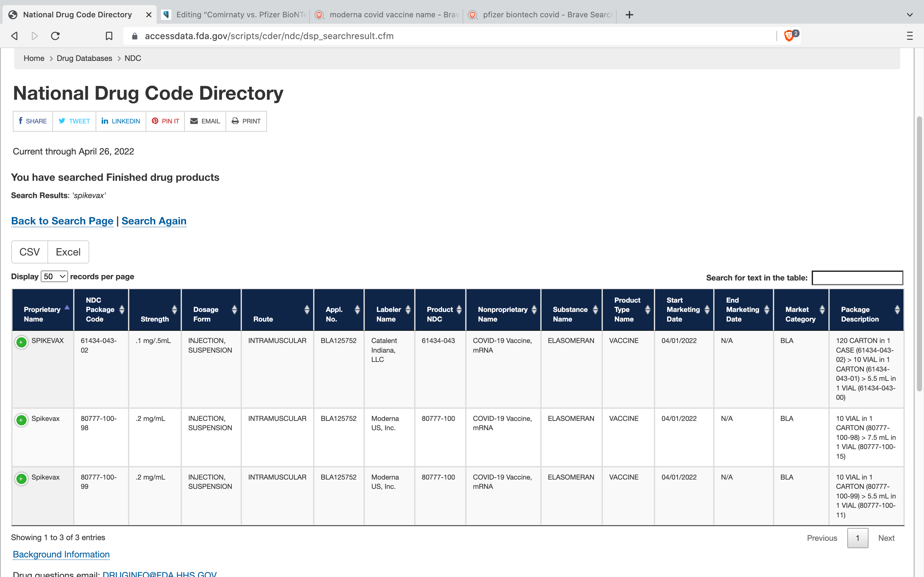Screen dimensions: 924x577
Task: Open the browser hamburger menu icon
Action: pos(910,36)
